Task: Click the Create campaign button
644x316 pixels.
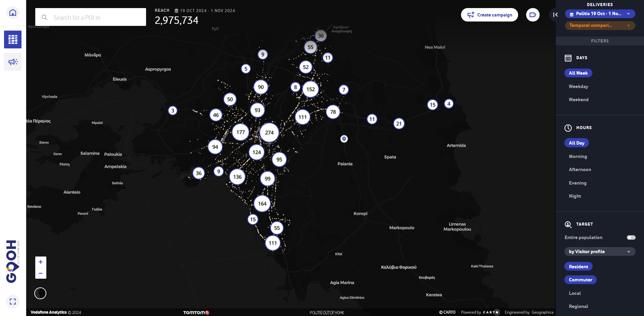Action: coord(490,15)
